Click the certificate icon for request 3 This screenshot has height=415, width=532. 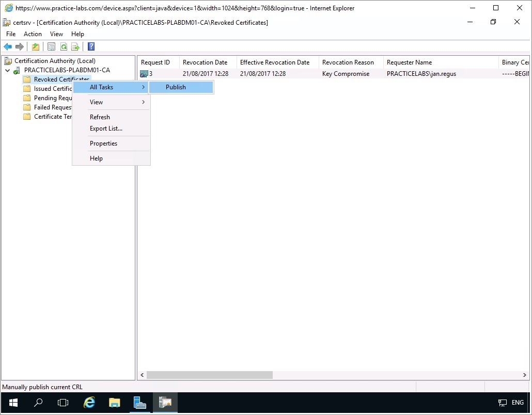[144, 74]
